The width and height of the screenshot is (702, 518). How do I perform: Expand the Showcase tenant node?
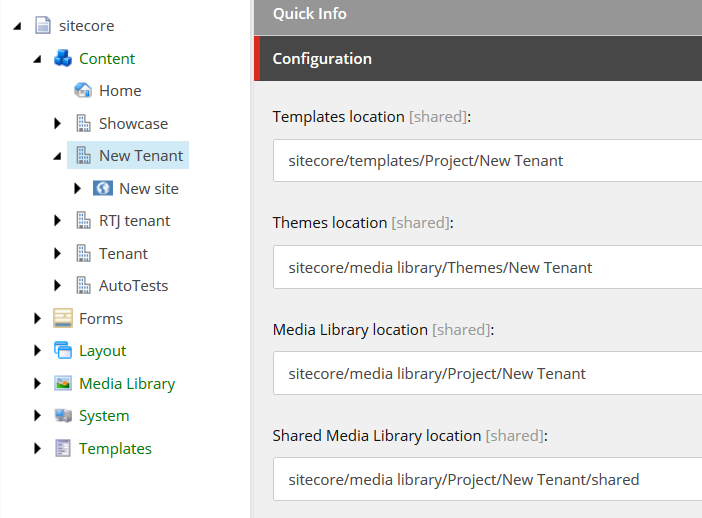[x=57, y=123]
